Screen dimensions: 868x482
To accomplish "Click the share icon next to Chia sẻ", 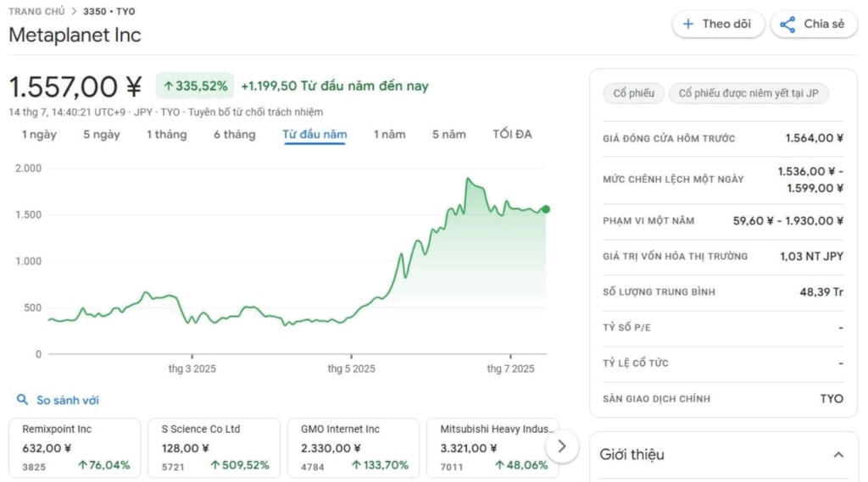I will [x=787, y=25].
